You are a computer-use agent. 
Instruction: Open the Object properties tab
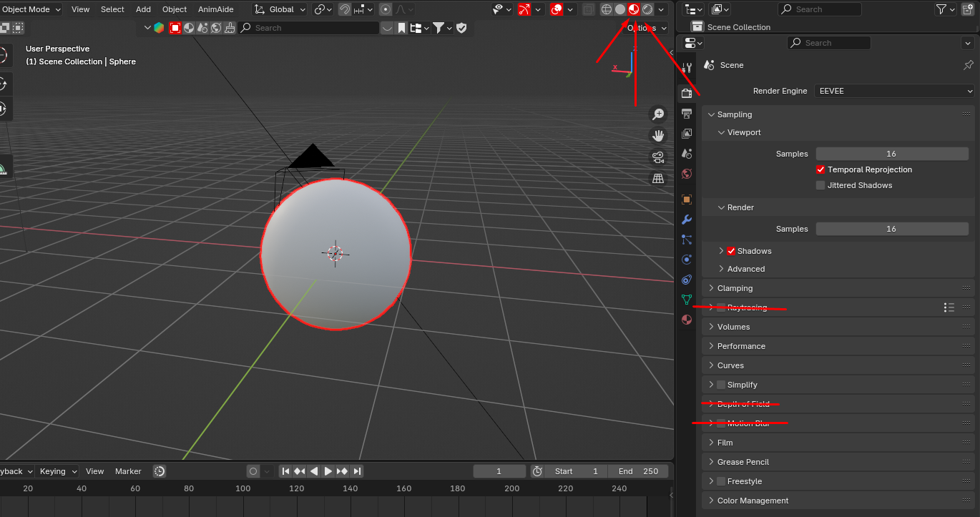[687, 200]
